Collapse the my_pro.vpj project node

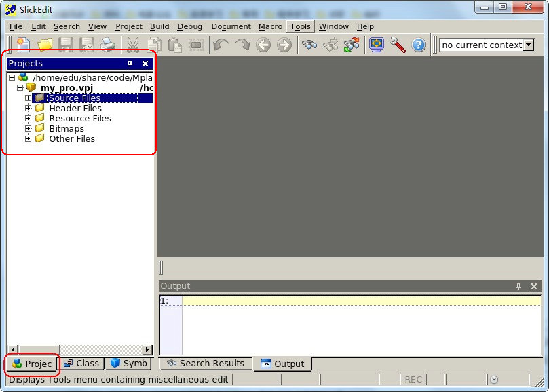pos(20,87)
